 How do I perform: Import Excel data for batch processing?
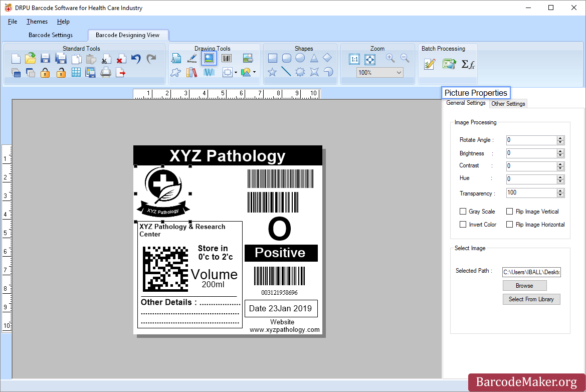(x=449, y=64)
